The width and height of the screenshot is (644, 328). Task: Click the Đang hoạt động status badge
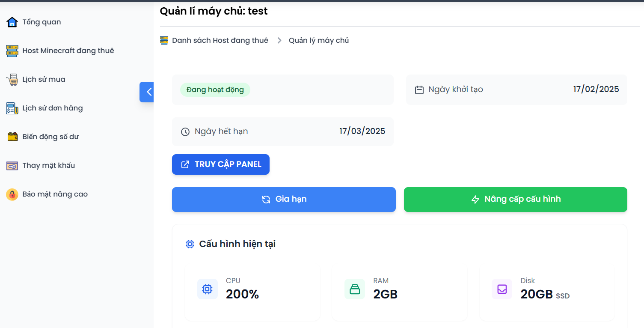point(215,90)
